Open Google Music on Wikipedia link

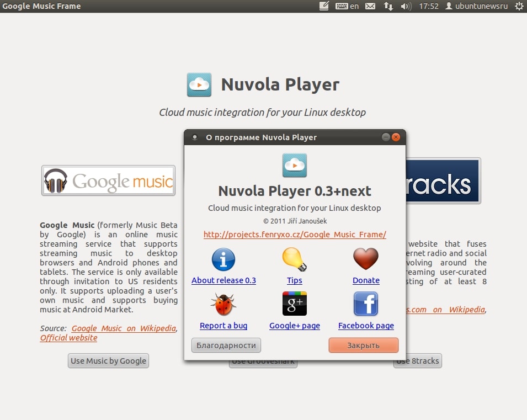124,328
